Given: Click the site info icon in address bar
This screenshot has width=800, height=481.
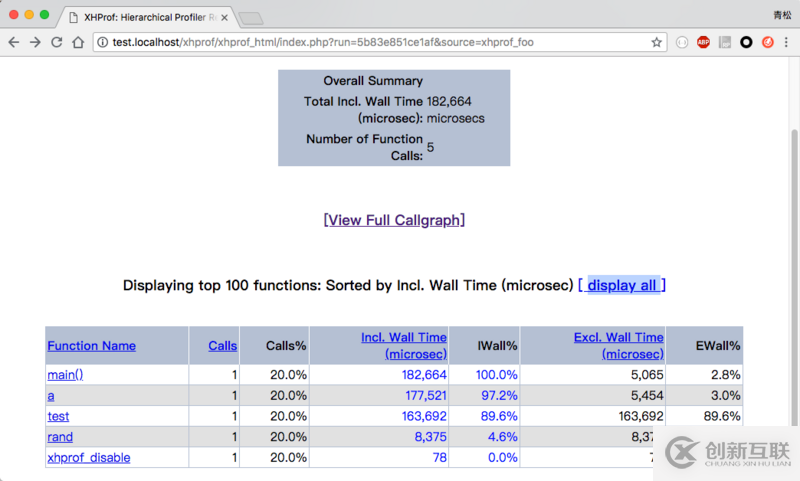Looking at the screenshot, I should 103,42.
